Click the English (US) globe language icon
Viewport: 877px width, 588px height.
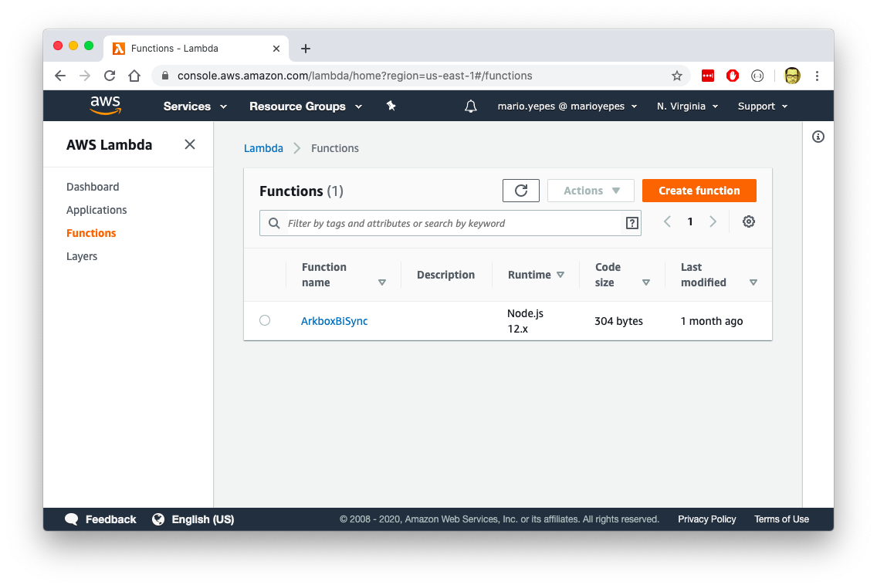point(158,519)
